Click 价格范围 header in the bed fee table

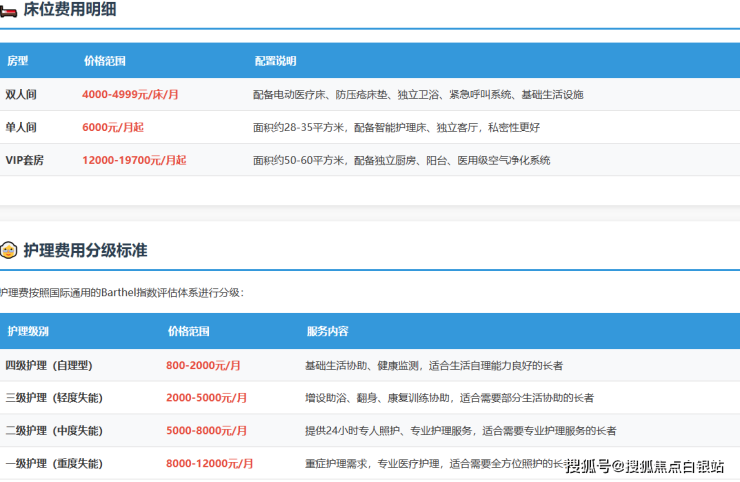105,61
